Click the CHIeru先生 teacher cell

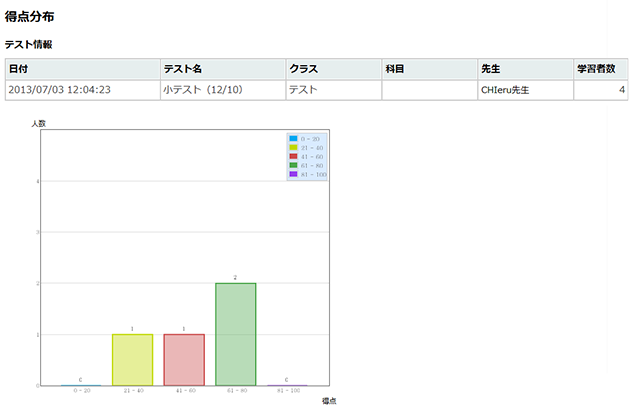click(505, 90)
